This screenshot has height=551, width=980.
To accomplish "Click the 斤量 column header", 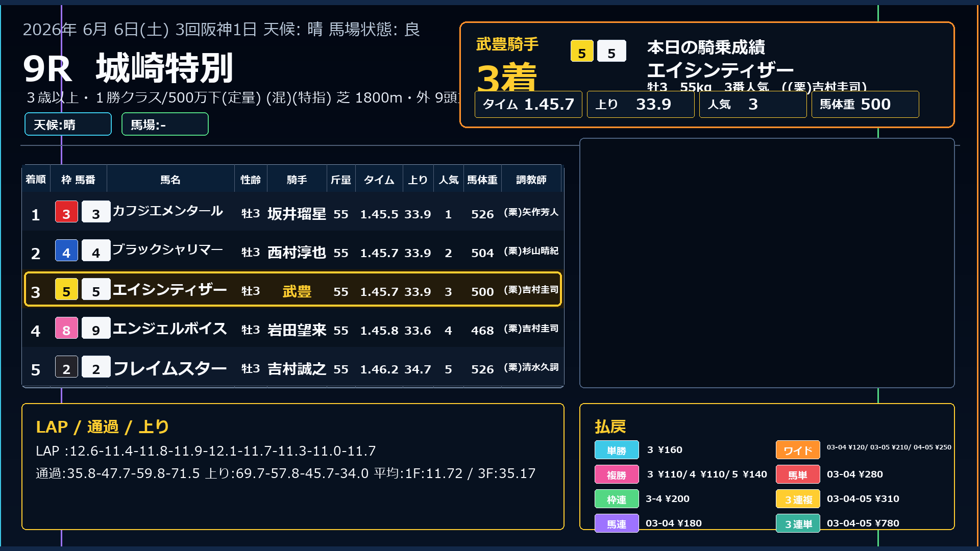I will (341, 179).
